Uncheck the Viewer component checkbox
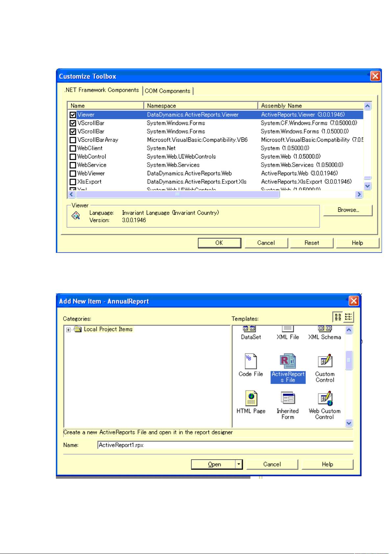 tap(73, 115)
